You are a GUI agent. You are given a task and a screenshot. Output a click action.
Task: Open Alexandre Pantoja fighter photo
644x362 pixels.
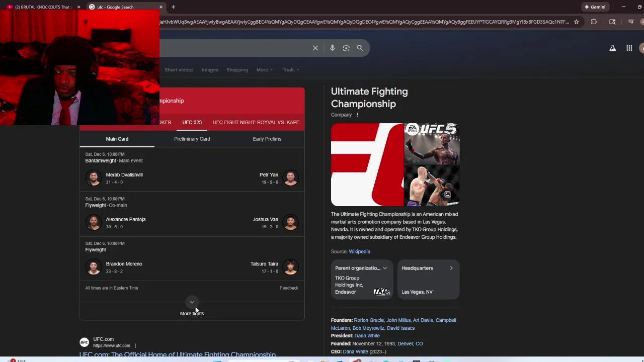click(x=93, y=222)
